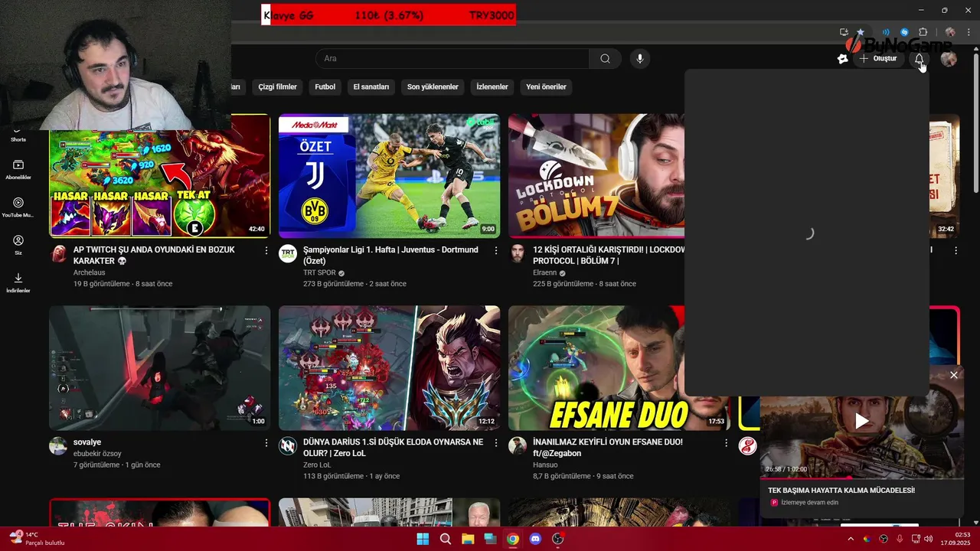980x551 pixels.
Task: Click İzlemeye devam edin in miniplayer
Action: [x=809, y=502]
